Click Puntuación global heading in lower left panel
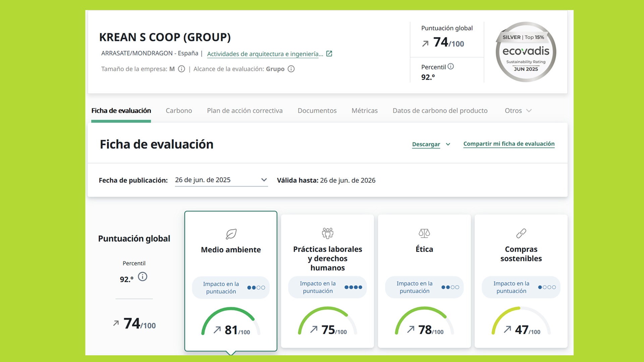 (134, 239)
